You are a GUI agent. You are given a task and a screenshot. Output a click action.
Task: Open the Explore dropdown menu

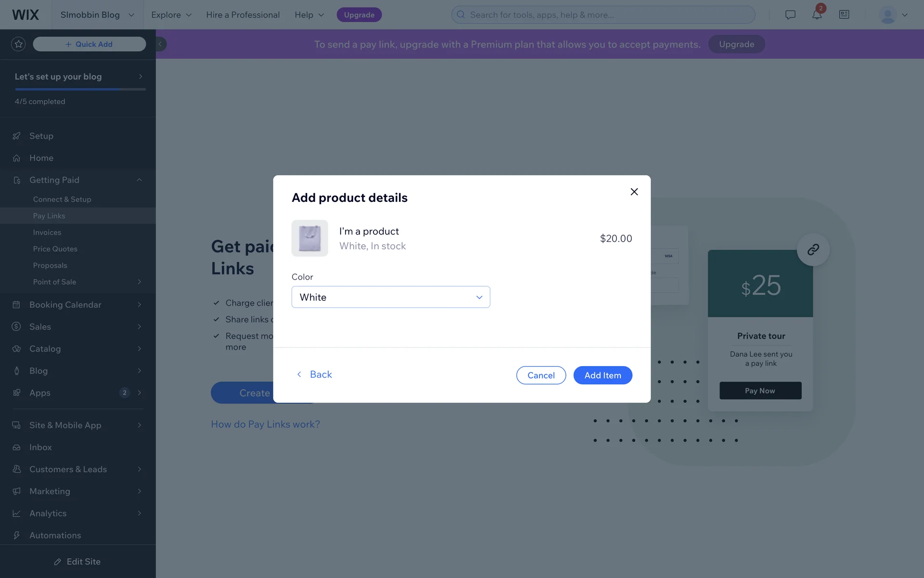coord(171,15)
